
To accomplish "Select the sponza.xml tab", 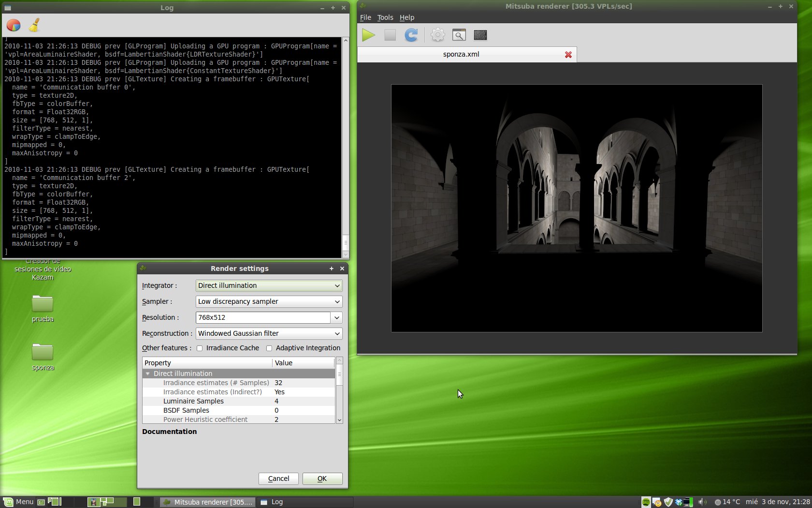I will (x=467, y=55).
